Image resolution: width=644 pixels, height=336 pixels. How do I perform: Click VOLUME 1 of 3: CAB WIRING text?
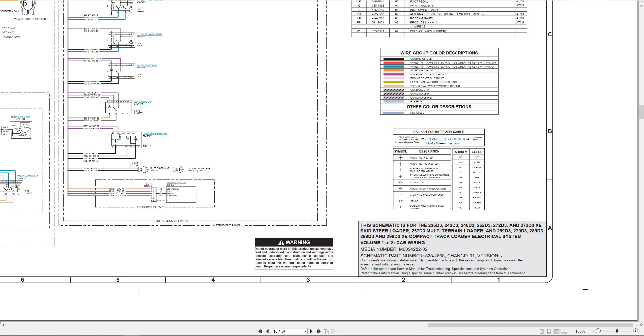point(392,242)
